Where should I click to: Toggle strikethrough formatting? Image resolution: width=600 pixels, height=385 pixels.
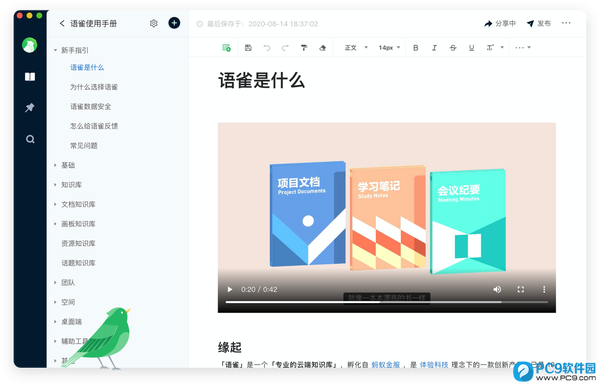[x=453, y=48]
